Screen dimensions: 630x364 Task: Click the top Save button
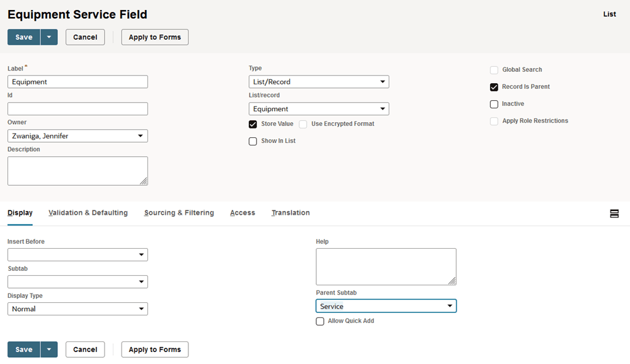coord(24,37)
